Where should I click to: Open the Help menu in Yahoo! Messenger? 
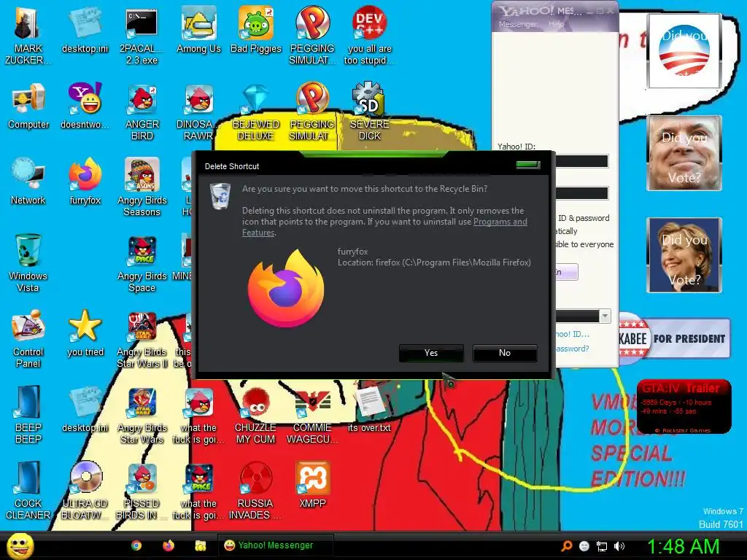pos(556,24)
